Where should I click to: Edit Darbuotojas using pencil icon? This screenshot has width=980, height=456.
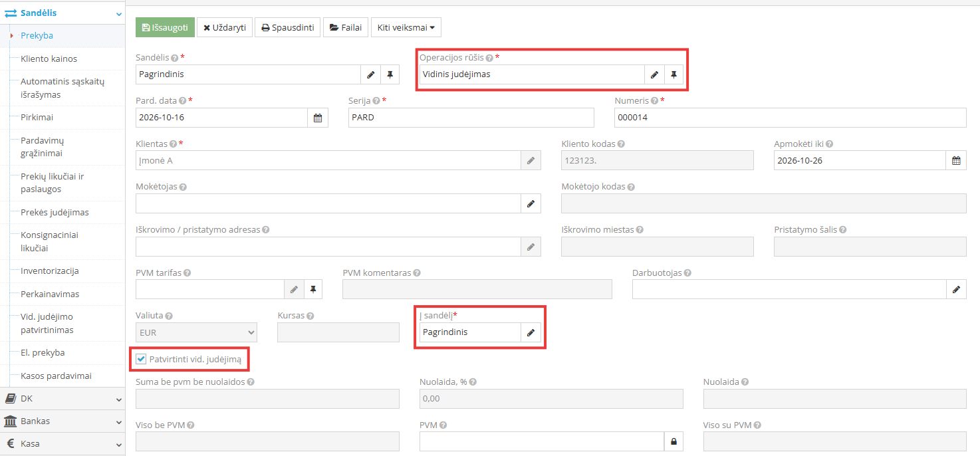point(956,289)
